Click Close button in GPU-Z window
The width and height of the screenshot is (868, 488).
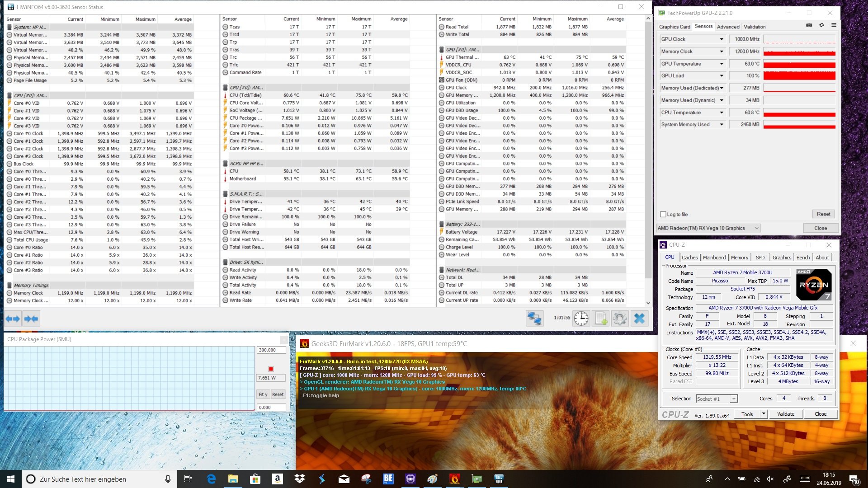pyautogui.click(x=821, y=228)
